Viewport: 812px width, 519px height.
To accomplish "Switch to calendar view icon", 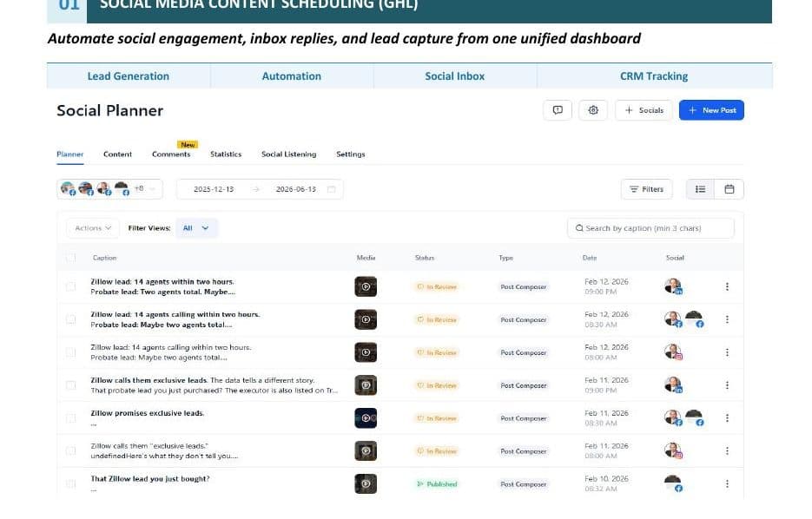I will pyautogui.click(x=729, y=189).
